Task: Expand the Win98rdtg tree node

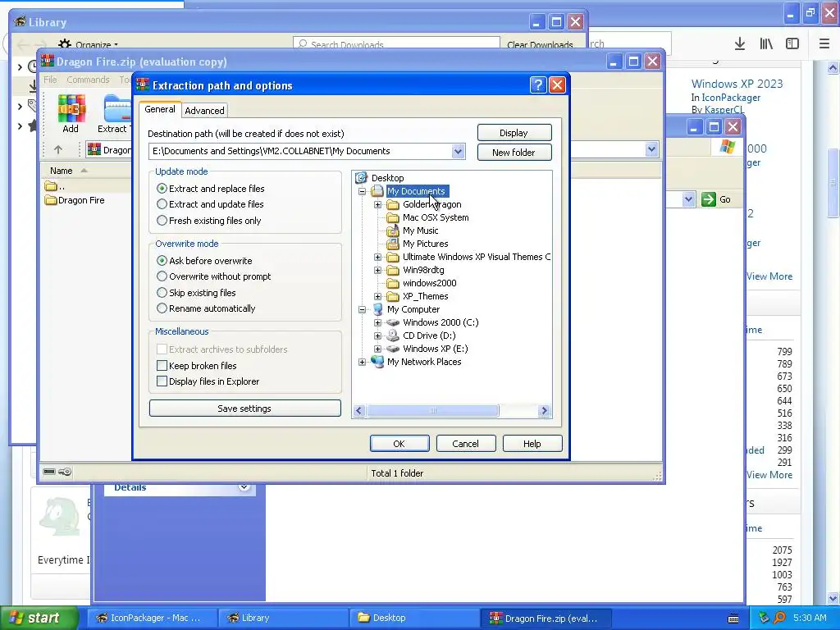Action: tap(377, 270)
